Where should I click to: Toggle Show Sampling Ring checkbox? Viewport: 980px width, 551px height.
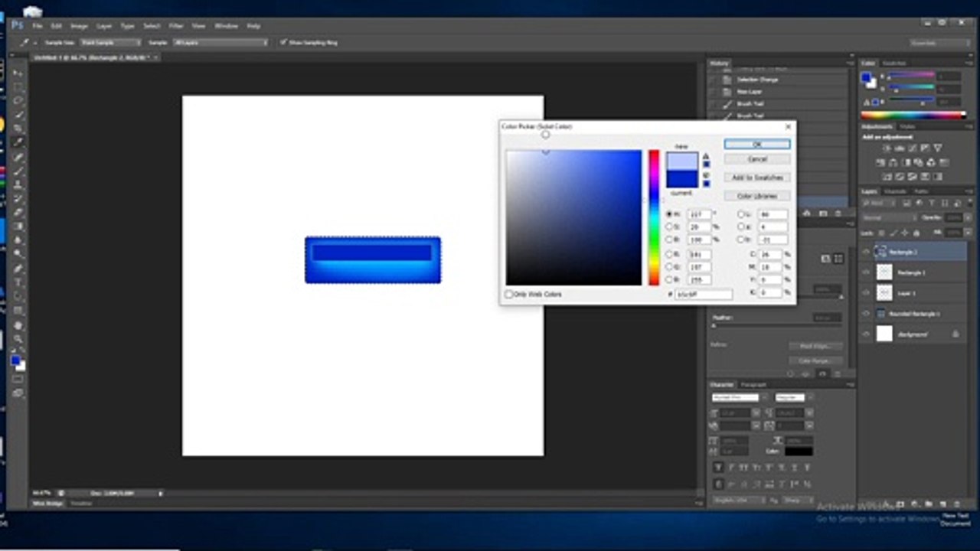[283, 43]
